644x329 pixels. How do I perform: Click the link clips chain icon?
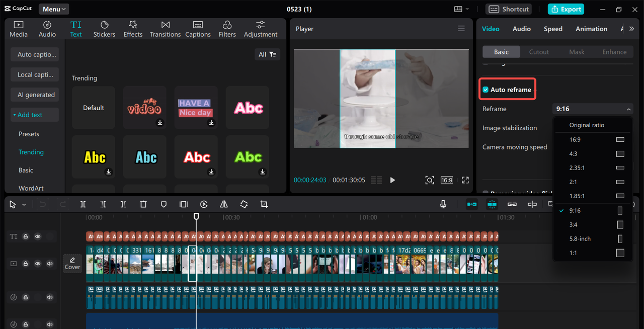512,204
